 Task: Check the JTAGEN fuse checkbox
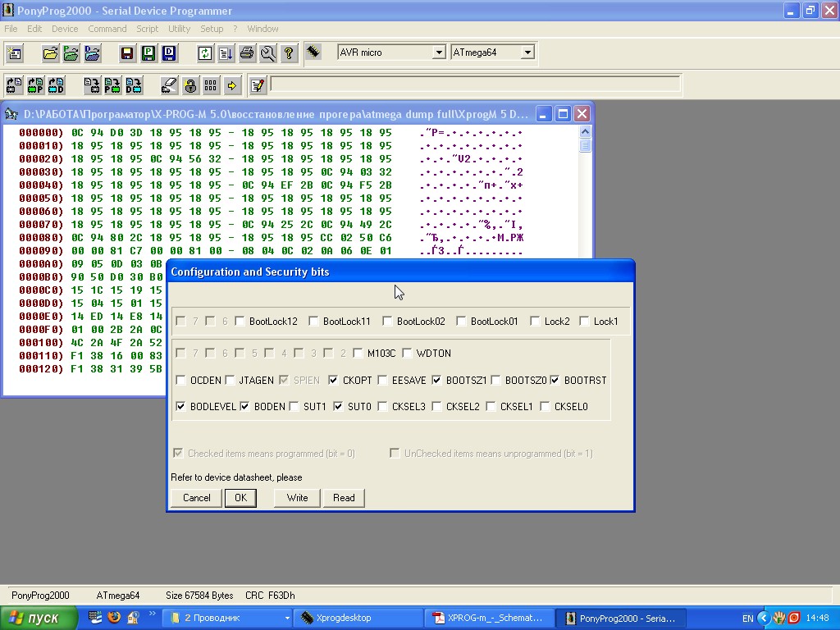[x=230, y=380]
